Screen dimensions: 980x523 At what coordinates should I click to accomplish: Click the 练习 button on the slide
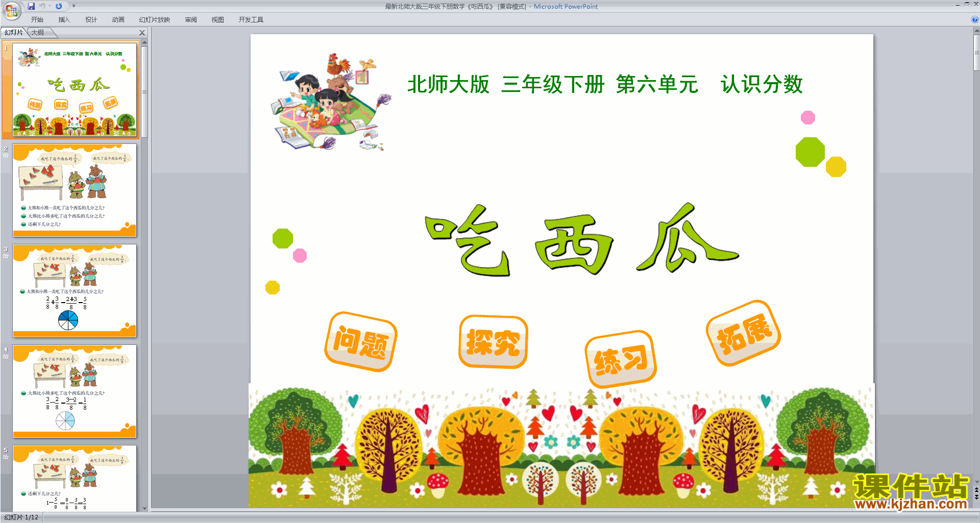(x=621, y=359)
